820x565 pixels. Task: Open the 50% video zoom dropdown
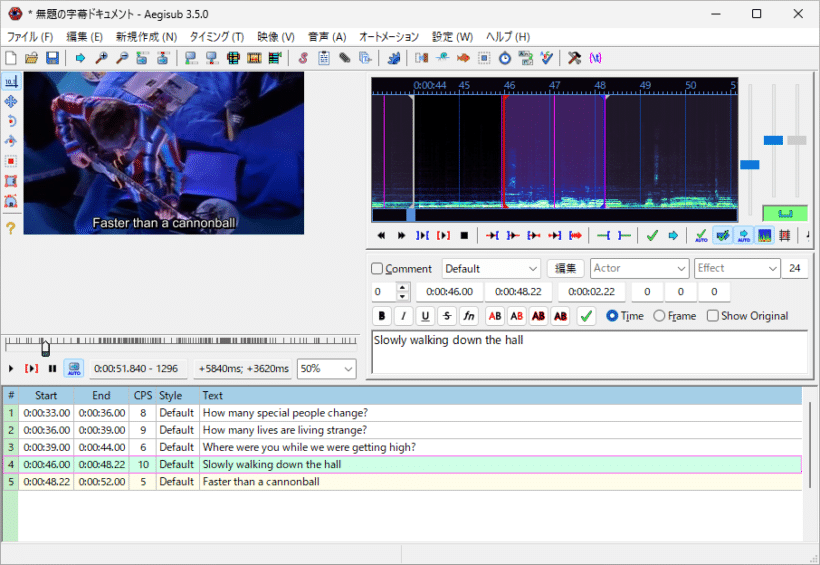pyautogui.click(x=326, y=369)
